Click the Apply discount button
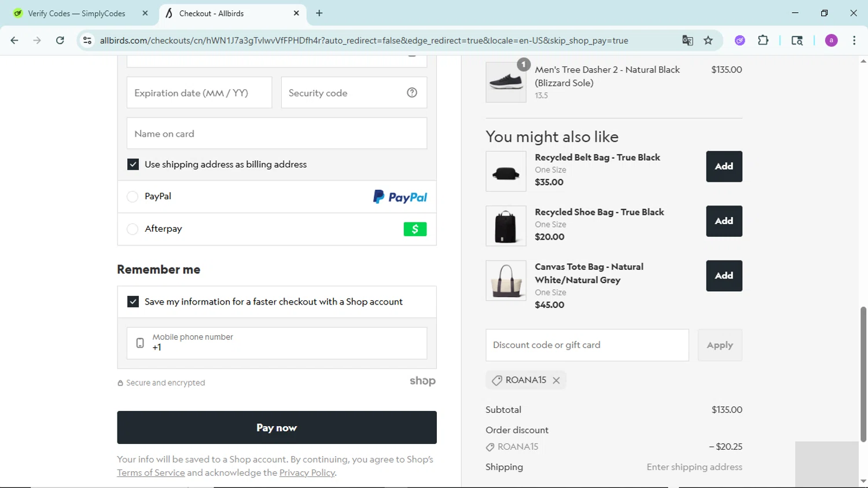 point(720,345)
